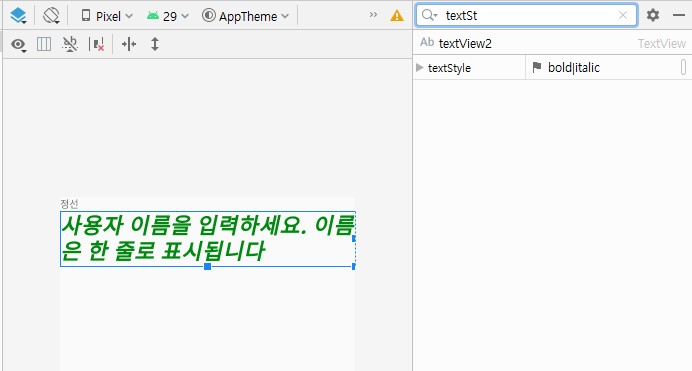Minimize the attributes panel
Screen dimensions: 692x371
click(679, 15)
